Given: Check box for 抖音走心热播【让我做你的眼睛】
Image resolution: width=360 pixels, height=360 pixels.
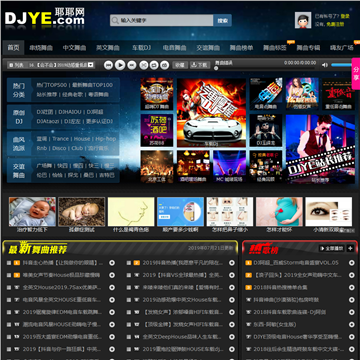Looking at the screenshot, I should pos(9,263).
